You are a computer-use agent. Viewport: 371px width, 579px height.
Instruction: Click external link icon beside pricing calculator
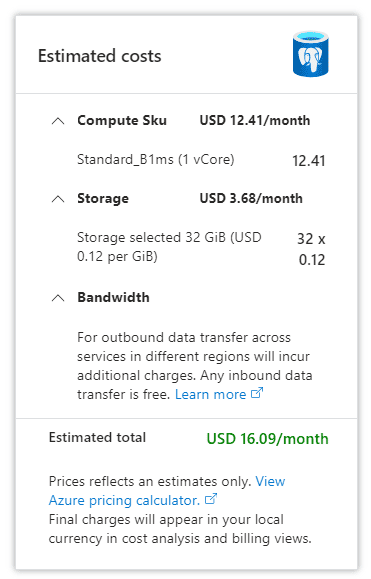pos(211,499)
